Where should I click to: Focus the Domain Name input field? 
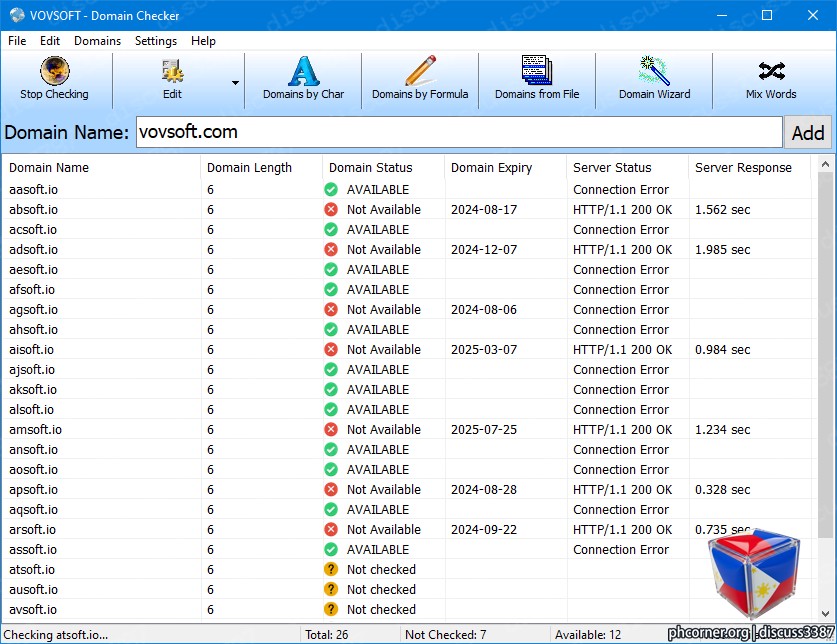pos(459,132)
